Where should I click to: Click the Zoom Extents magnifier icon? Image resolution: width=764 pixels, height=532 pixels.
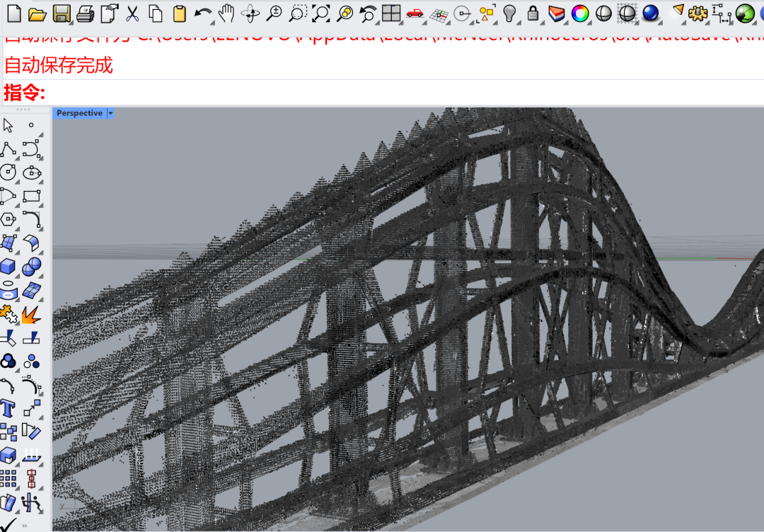tap(321, 13)
